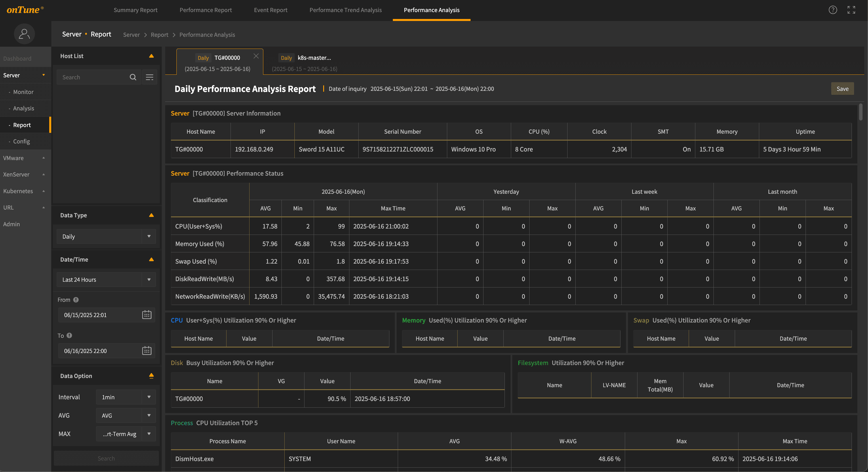Click the Monitor item in sidebar
868x472 pixels.
click(x=23, y=92)
